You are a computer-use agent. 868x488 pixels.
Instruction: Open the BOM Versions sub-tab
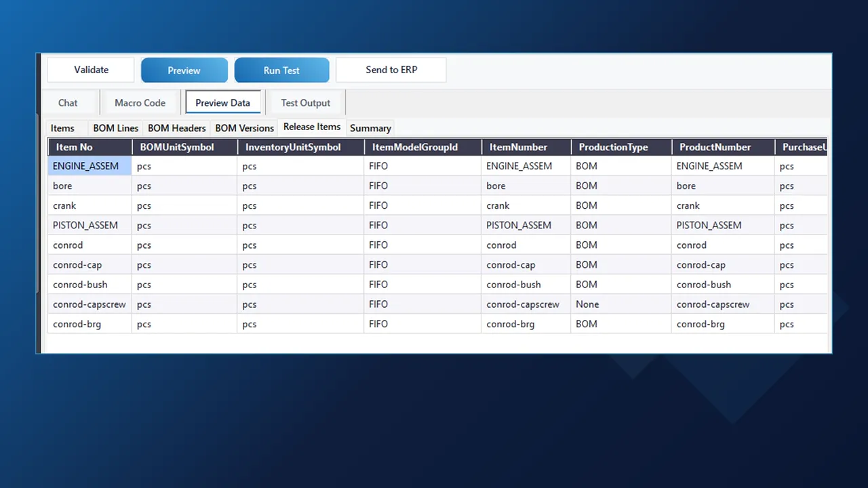[245, 128]
